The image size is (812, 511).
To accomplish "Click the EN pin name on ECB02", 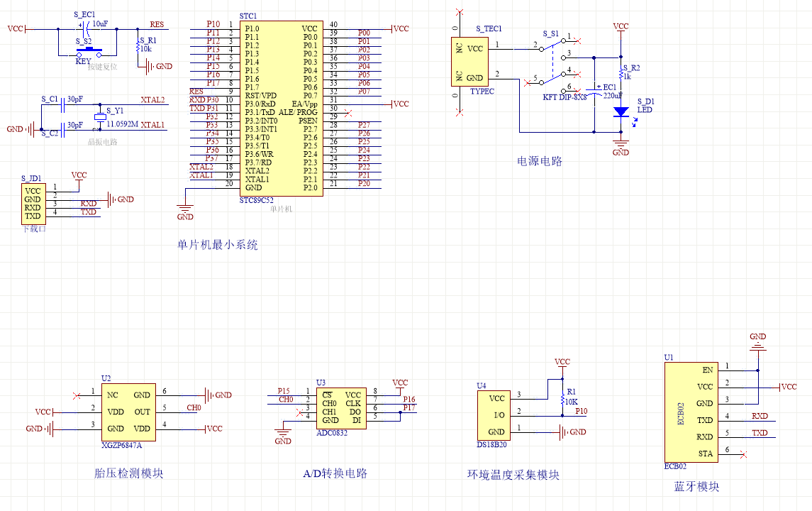I will pyautogui.click(x=707, y=370).
